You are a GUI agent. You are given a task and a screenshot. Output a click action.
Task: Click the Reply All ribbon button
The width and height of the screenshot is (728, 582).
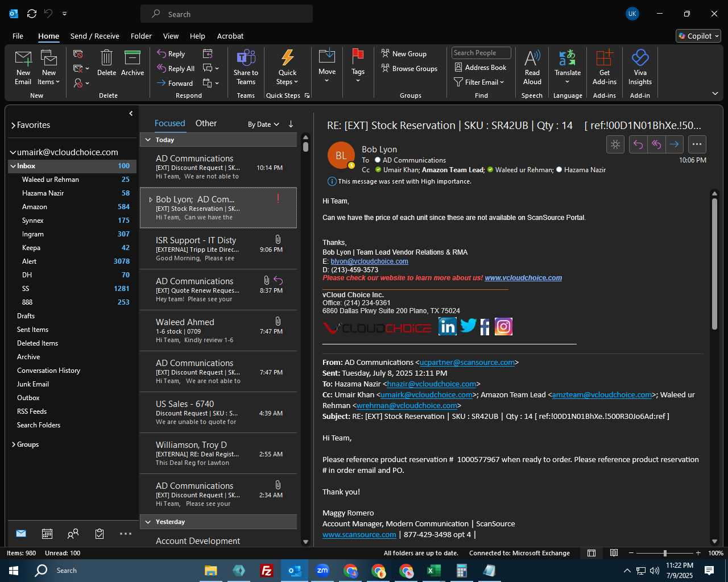(176, 69)
